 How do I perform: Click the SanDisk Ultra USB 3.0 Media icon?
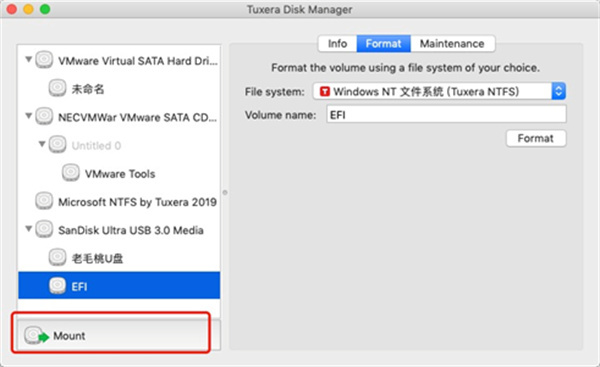point(44,229)
